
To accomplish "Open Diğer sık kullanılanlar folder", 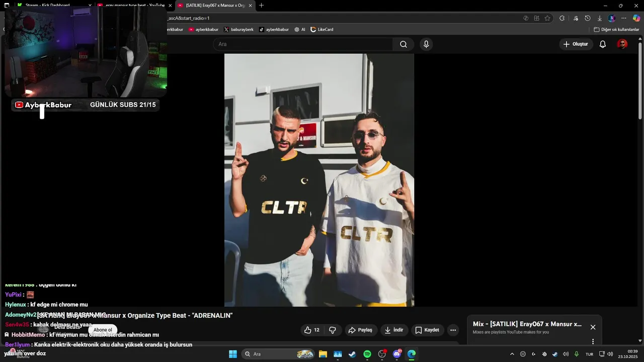I will [616, 30].
